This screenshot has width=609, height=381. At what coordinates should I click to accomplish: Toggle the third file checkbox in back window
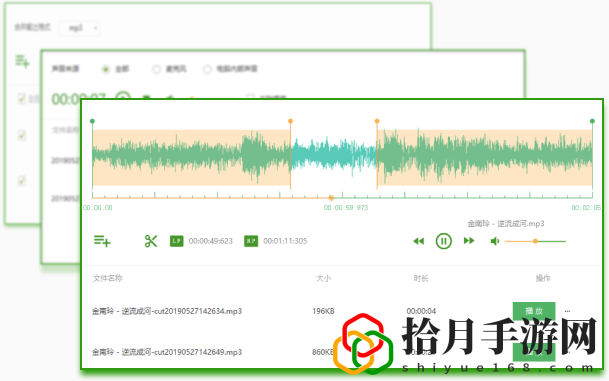pyautogui.click(x=22, y=181)
